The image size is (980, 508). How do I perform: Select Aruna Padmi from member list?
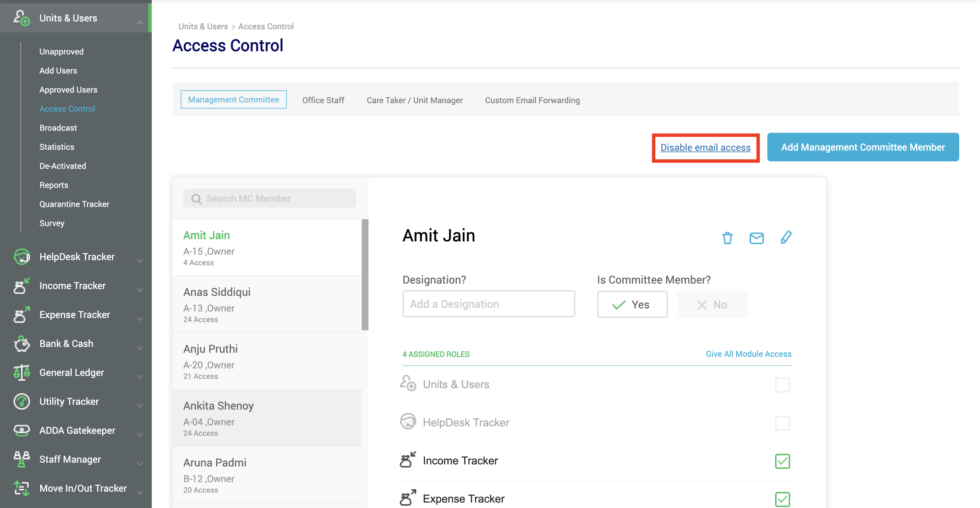267,475
